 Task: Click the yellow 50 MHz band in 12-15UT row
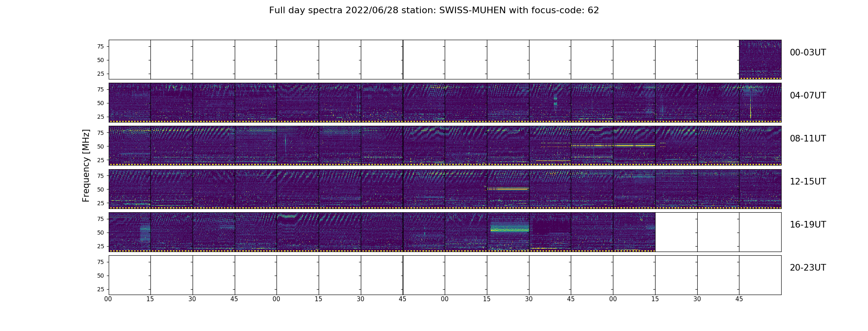click(x=508, y=188)
